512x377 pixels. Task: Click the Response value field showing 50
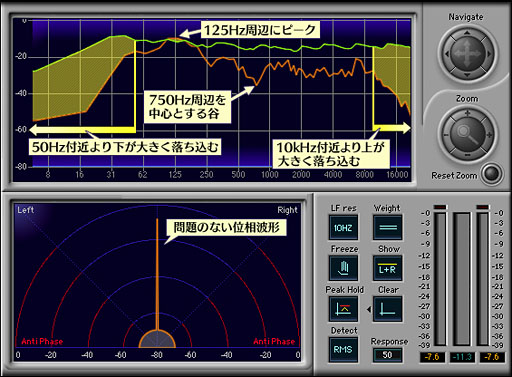(387, 355)
